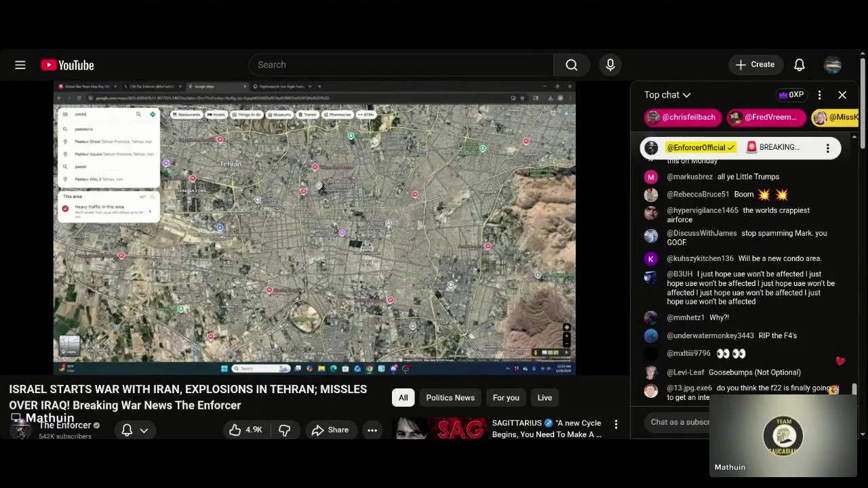Start voice search with microphone icon

tap(610, 64)
